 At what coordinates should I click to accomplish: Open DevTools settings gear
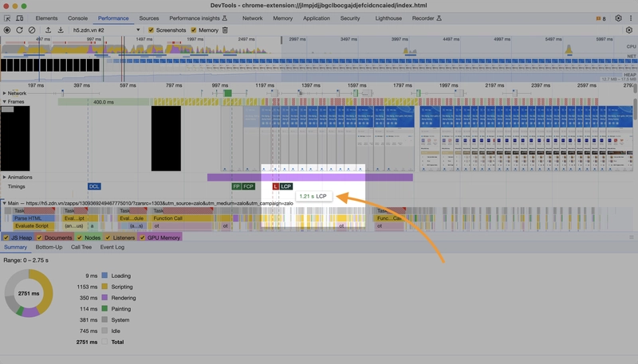click(x=619, y=18)
